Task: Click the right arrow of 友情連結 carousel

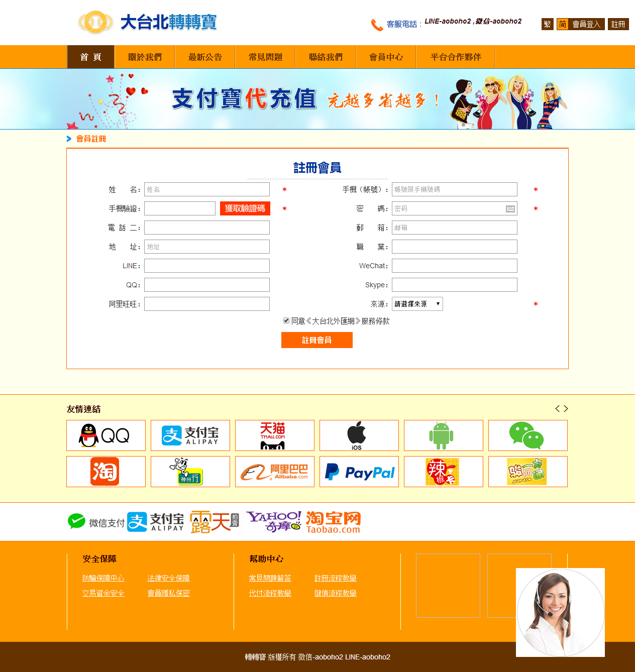Action: coord(566,408)
